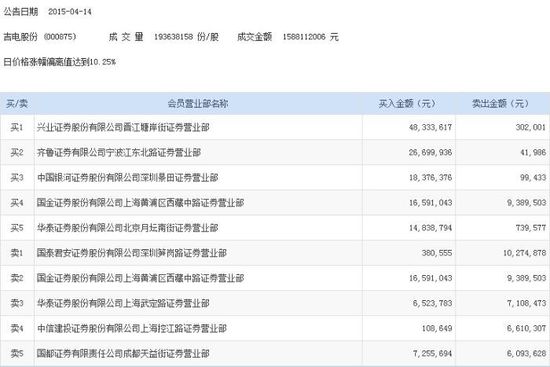Select the 卖1 row label
Viewport: 550px width, 367px height.
pos(17,253)
